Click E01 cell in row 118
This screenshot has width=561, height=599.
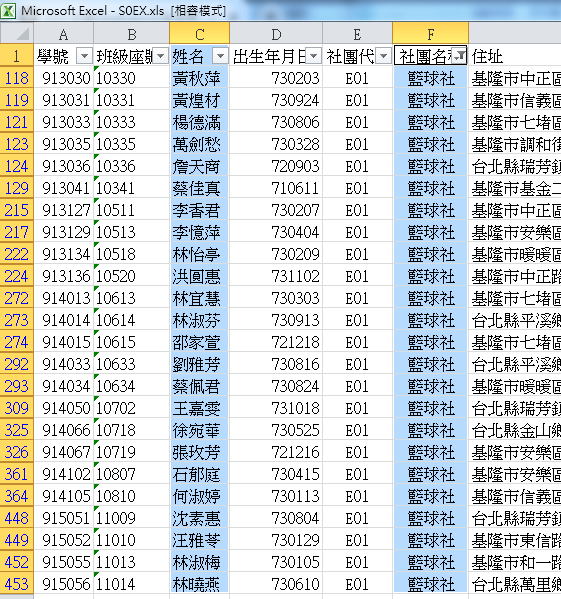[357, 78]
